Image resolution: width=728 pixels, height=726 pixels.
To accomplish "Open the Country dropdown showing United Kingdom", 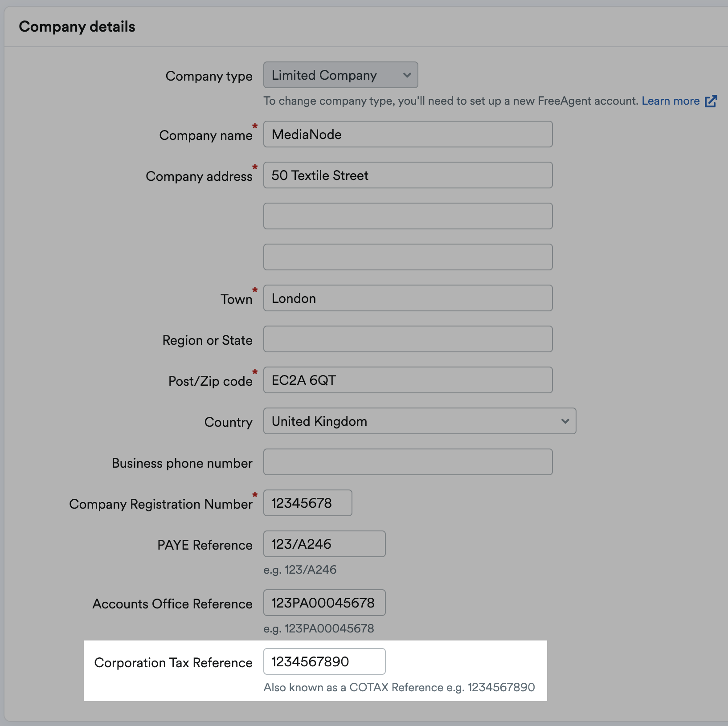I will 420,421.
